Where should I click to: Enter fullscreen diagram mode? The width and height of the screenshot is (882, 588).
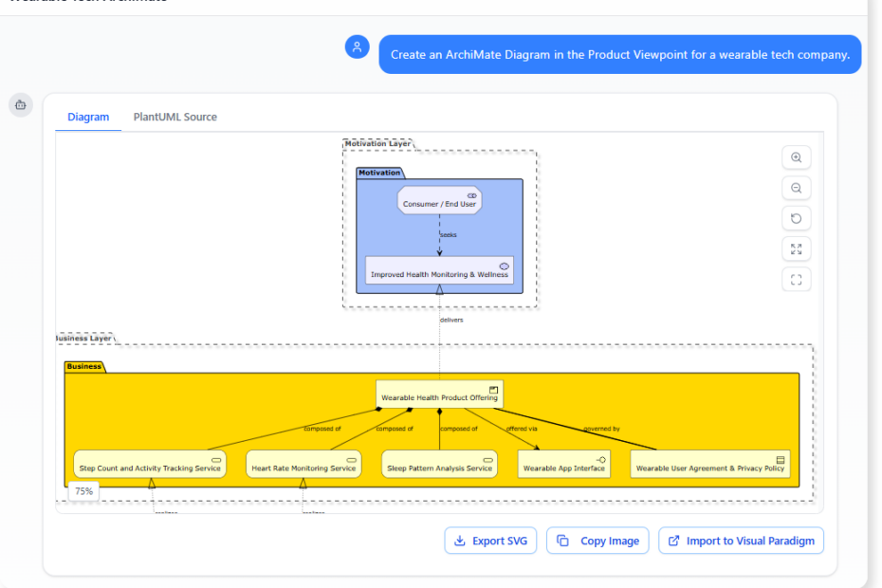click(796, 280)
